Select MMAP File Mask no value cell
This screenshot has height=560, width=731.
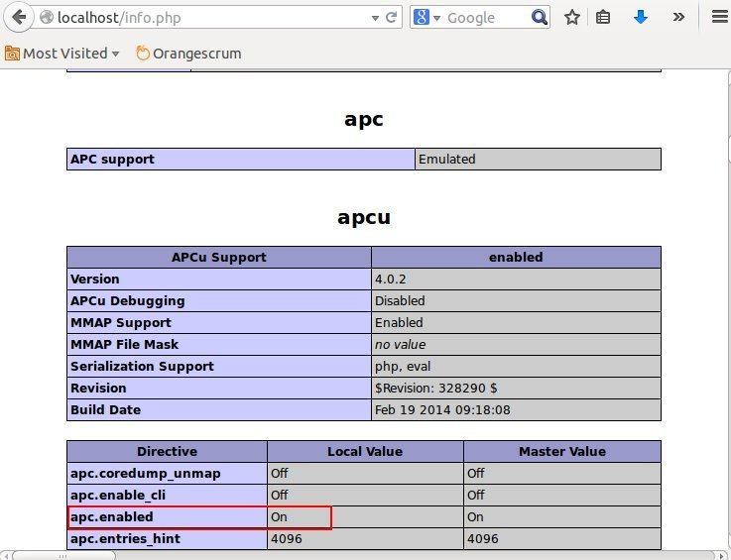[516, 345]
